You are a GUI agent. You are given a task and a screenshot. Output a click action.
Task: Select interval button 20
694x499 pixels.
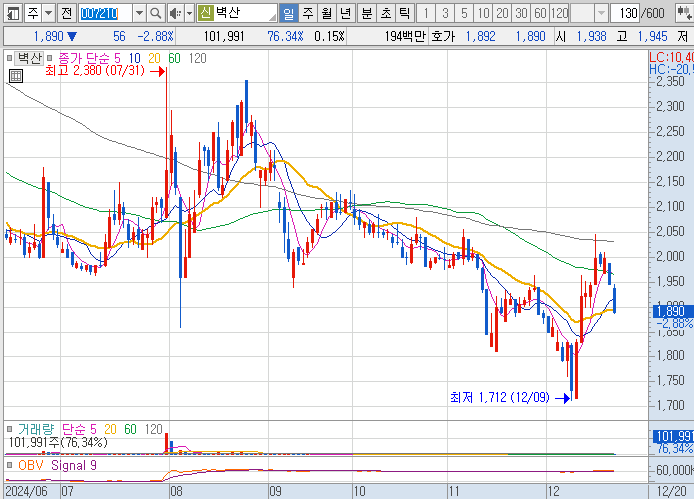(x=502, y=14)
